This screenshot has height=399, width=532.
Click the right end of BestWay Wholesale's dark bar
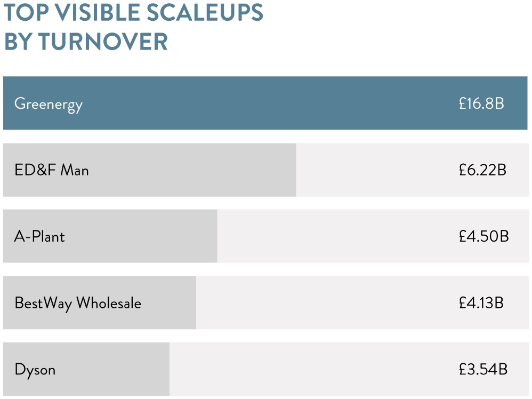pyautogui.click(x=192, y=303)
